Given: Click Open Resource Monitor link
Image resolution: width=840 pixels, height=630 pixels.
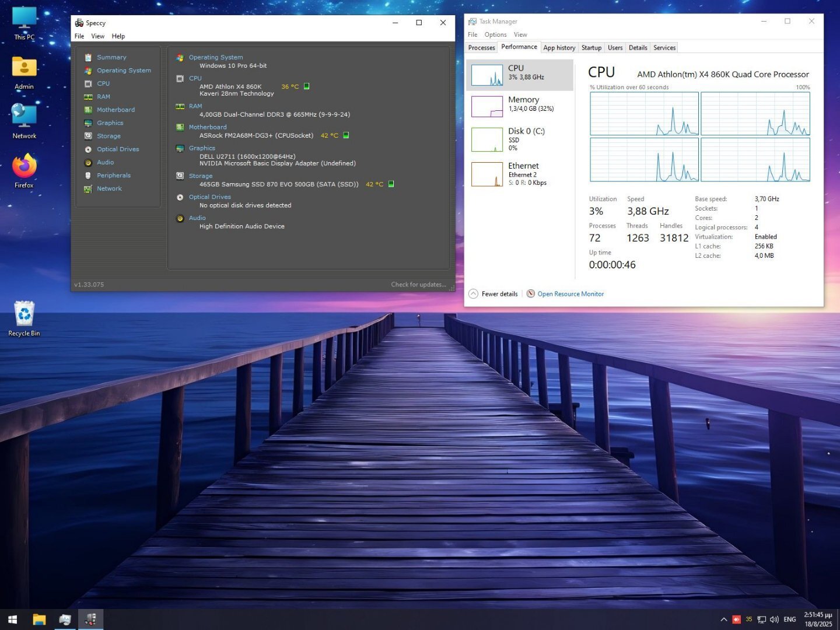Looking at the screenshot, I should click(x=570, y=294).
